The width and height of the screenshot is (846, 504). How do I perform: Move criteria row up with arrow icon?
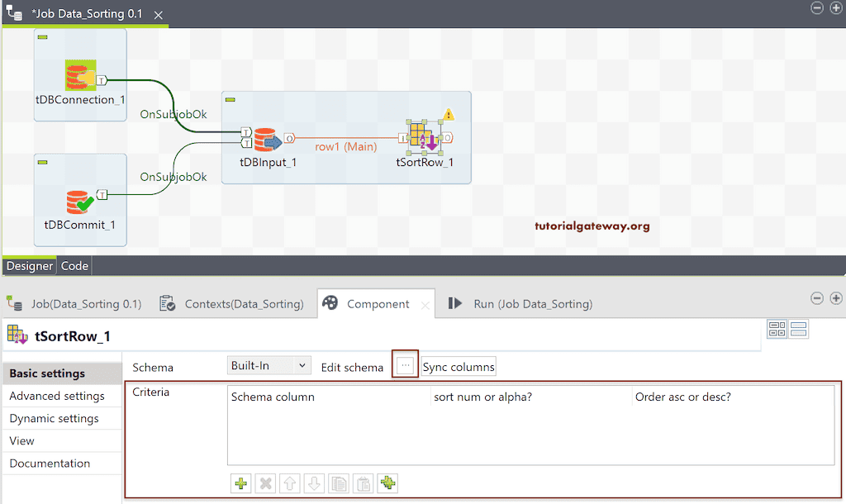click(x=289, y=483)
